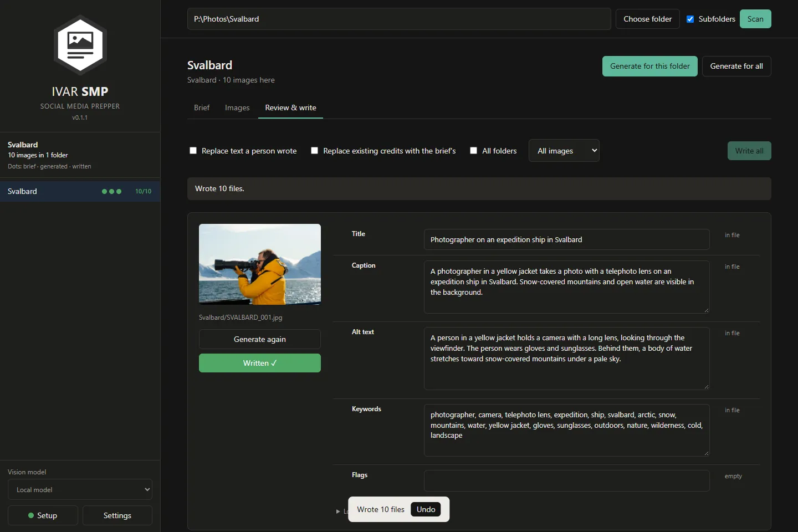Uncheck the Subfolders checkbox

(x=690, y=19)
